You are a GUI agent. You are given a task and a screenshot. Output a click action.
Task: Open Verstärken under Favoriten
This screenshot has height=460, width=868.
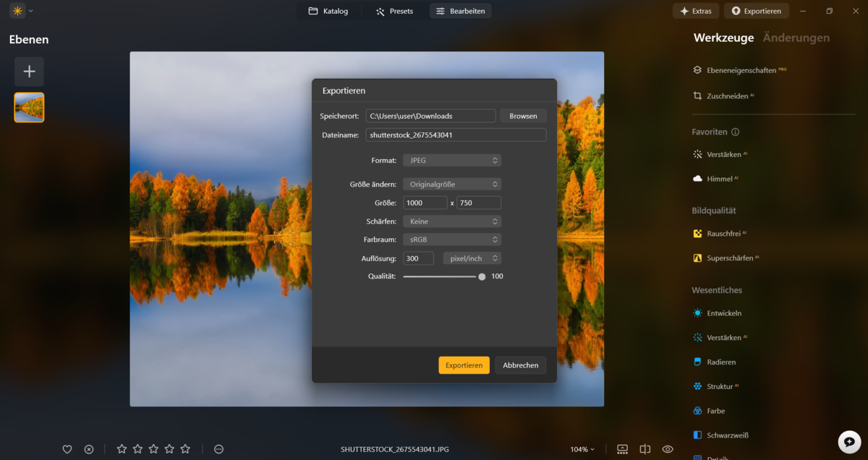720,154
